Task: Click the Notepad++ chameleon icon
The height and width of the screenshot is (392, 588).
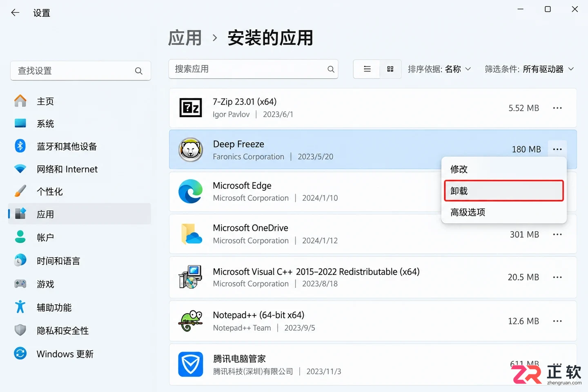Action: [x=191, y=321]
